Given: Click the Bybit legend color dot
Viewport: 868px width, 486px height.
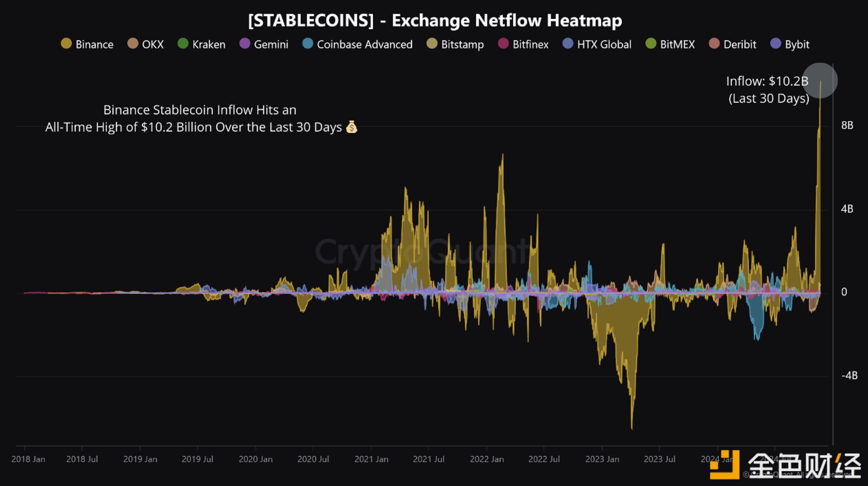Looking at the screenshot, I should (x=776, y=44).
